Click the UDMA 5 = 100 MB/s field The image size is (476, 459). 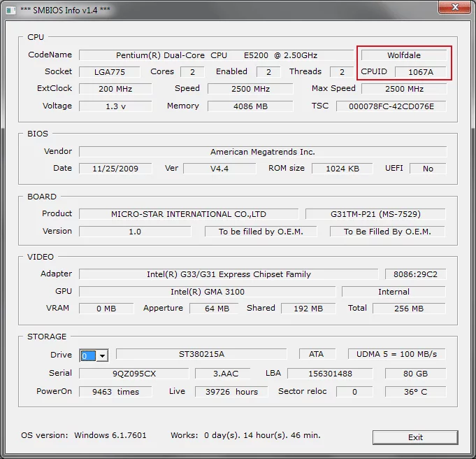(x=397, y=354)
